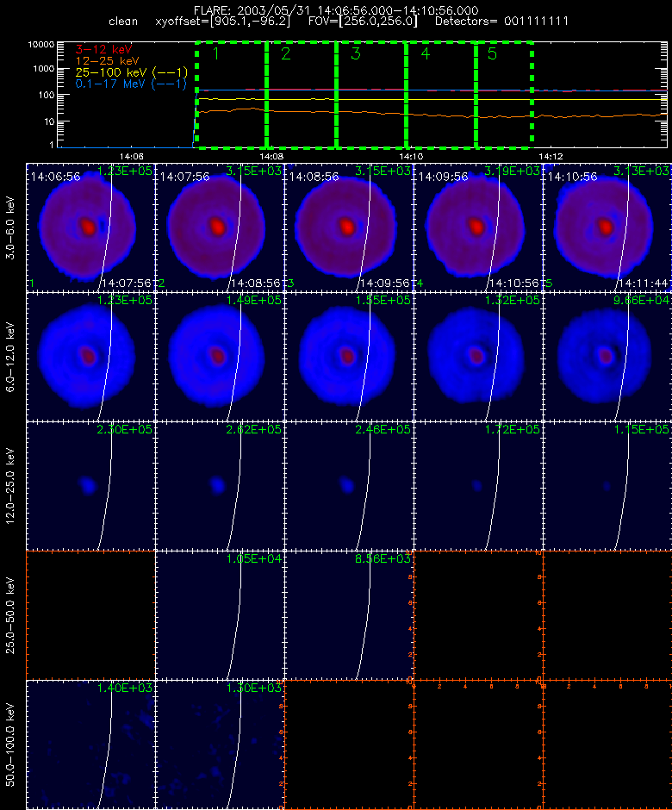Click the FLARE date and time title
The width and height of the screenshot is (672, 810).
point(336,10)
